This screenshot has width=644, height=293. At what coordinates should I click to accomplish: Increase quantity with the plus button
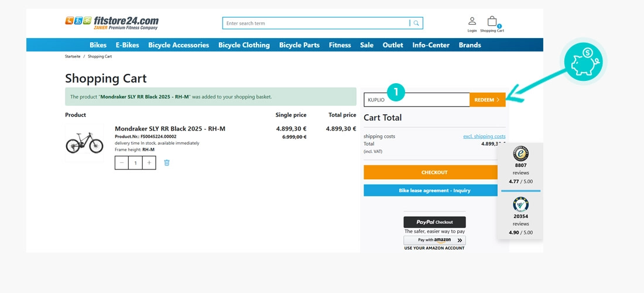[149, 163]
